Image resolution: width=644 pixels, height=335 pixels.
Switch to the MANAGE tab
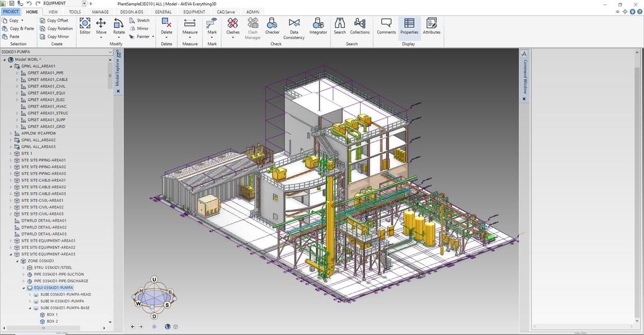[x=100, y=12]
